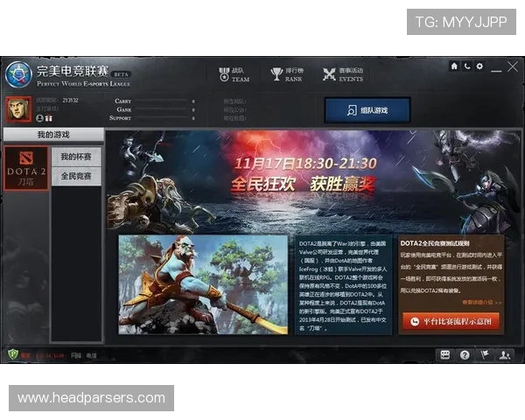This screenshot has width=525, height=420.
Task: Open the chat message icon in bottom bar
Action: [445, 354]
